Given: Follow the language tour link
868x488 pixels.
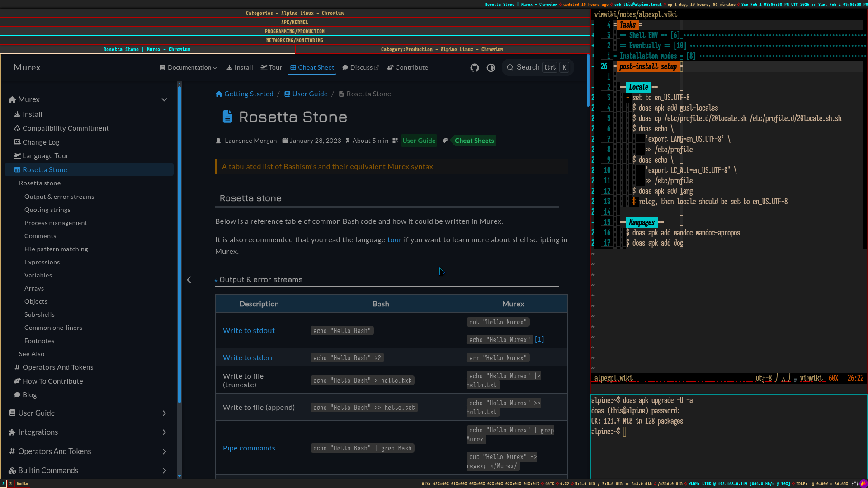Looking at the screenshot, I should (394, 240).
